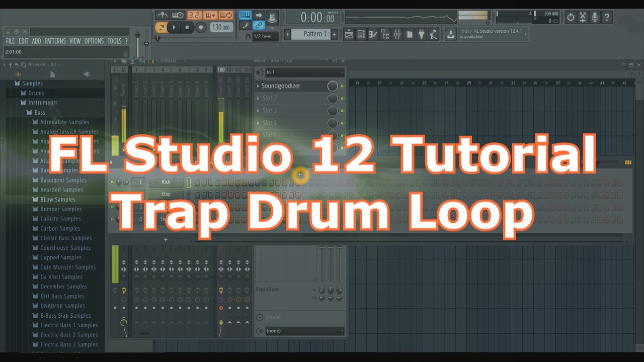Click the download update icon
The width and height of the screenshot is (644, 362).
(450, 34)
